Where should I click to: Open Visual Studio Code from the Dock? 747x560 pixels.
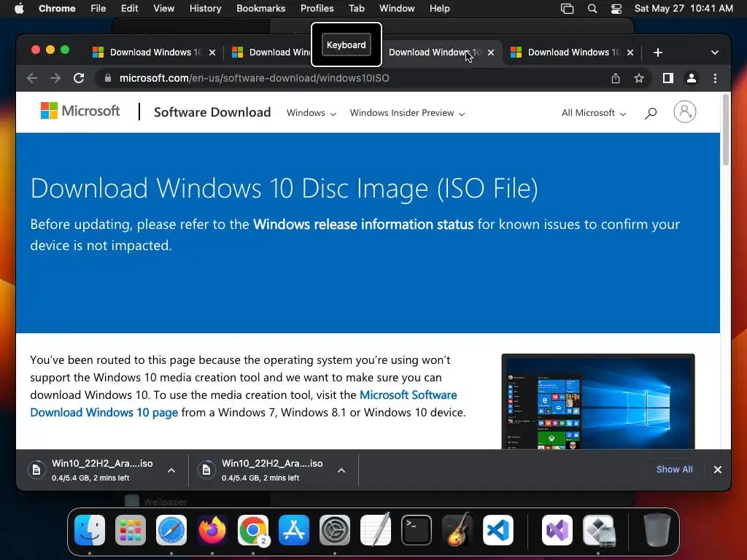[498, 530]
